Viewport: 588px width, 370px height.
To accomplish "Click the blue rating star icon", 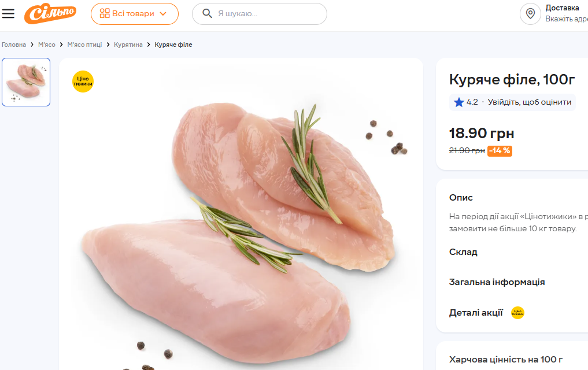I will tap(459, 102).
